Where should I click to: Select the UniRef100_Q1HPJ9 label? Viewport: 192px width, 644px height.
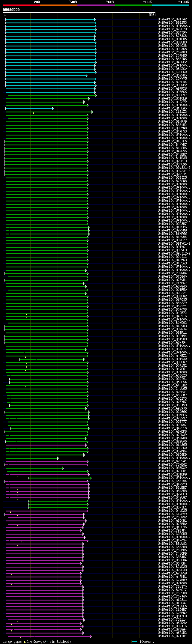pos(172,121)
